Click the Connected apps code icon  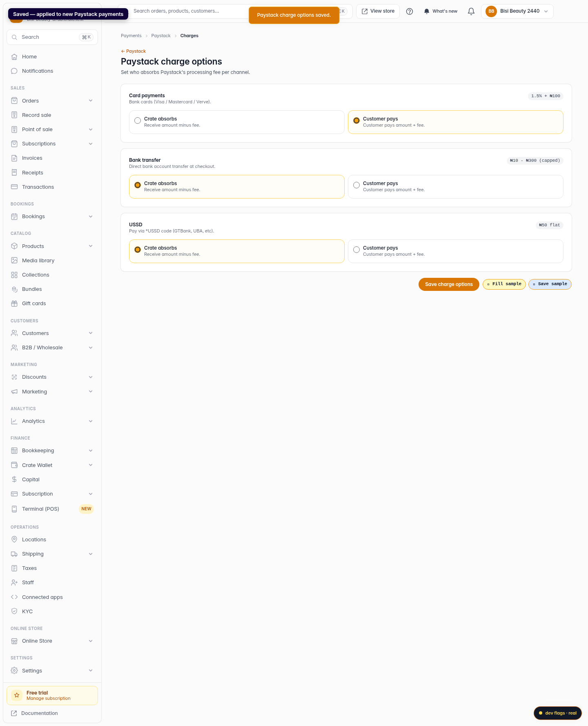point(14,597)
